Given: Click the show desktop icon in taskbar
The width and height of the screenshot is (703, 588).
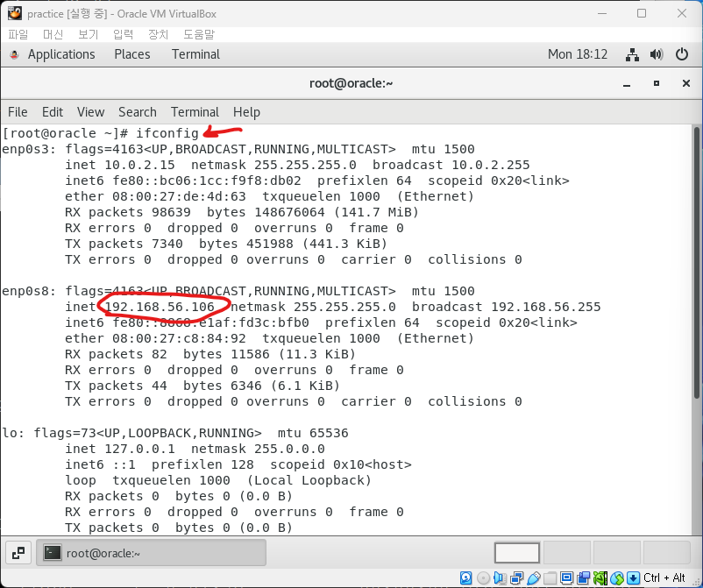Looking at the screenshot, I should click(x=18, y=553).
